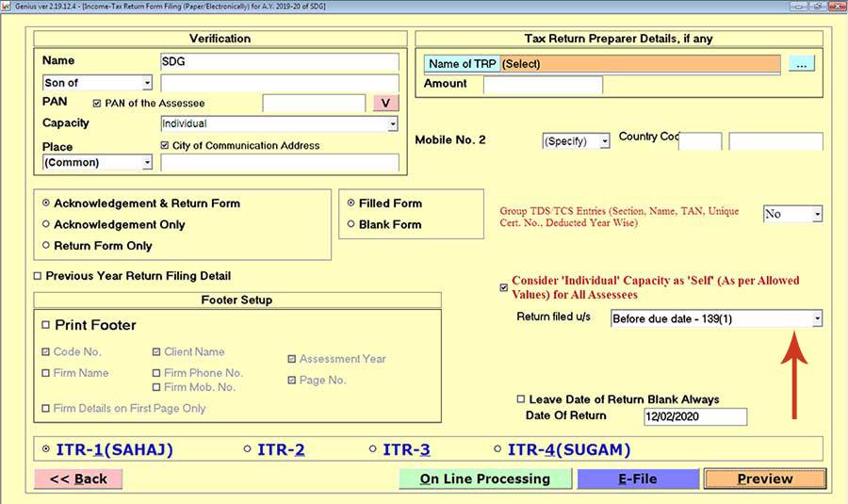
Task: Uncheck PAN of the Assessee checkbox
Action: [x=97, y=104]
